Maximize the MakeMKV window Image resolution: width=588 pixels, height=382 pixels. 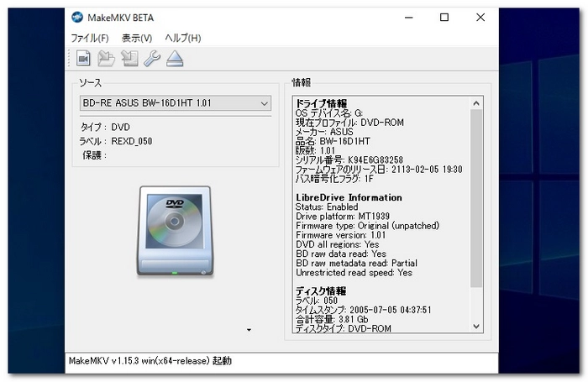pos(444,18)
